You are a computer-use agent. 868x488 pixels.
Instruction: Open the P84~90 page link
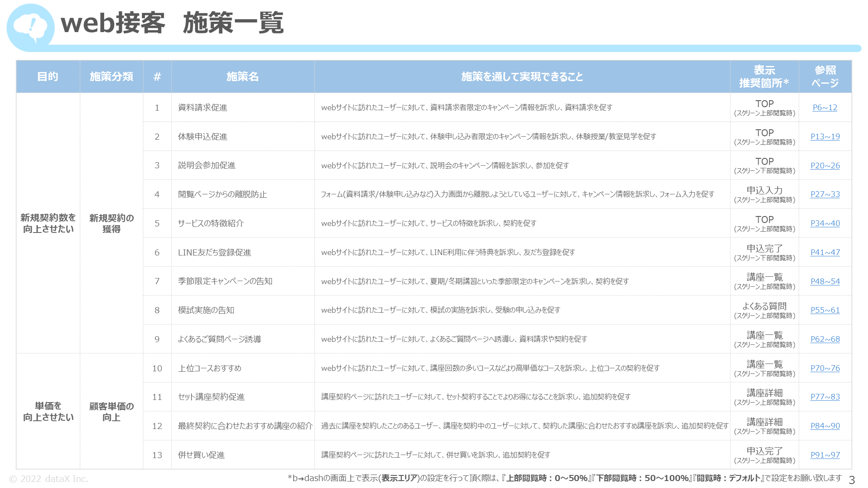tap(825, 426)
